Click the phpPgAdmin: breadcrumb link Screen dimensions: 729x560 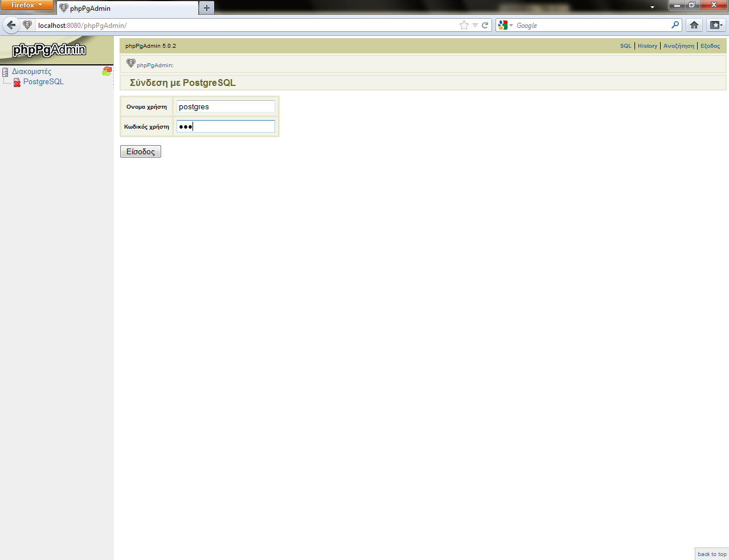(155, 65)
